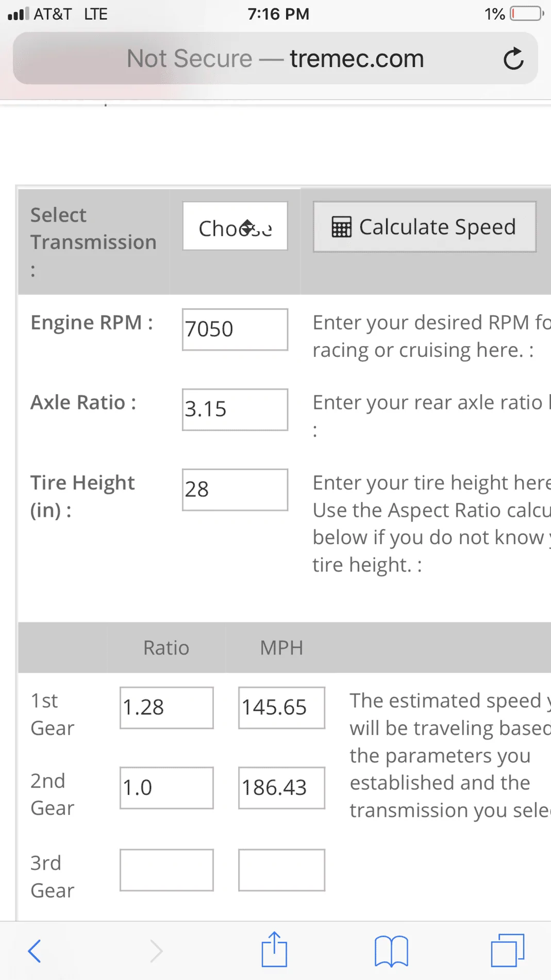This screenshot has width=551, height=980.
Task: Show open tabs with the tabs icon
Action: pos(508,950)
